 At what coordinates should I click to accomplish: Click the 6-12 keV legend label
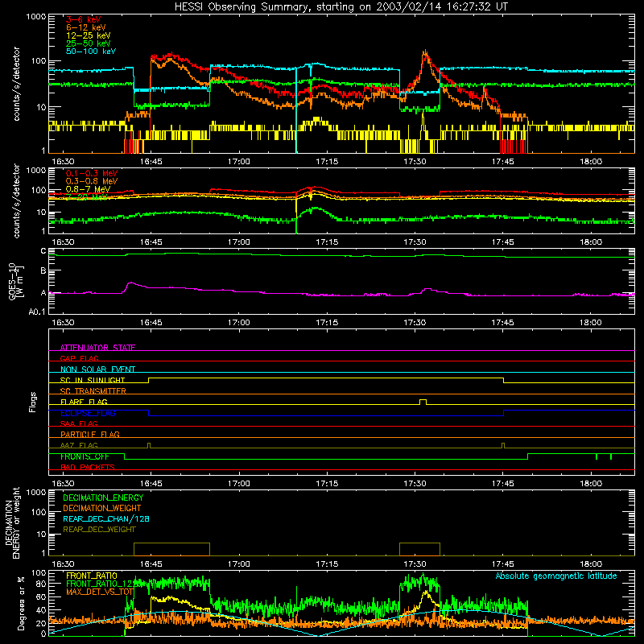click(86, 27)
